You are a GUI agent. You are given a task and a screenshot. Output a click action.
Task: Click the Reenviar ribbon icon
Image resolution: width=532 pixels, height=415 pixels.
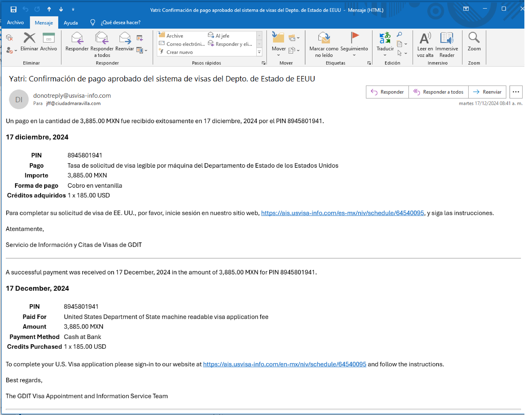click(124, 38)
